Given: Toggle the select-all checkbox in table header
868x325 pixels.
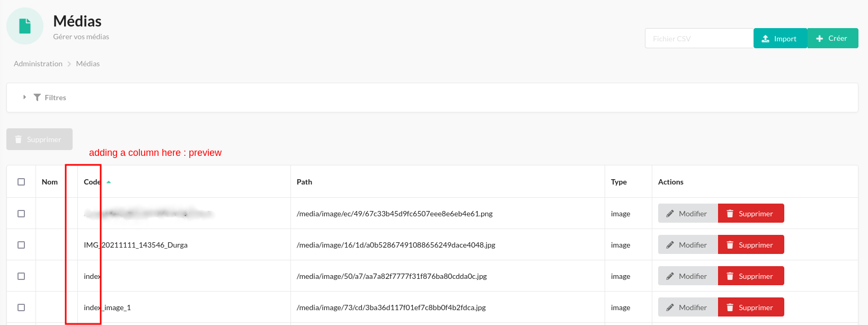Looking at the screenshot, I should point(21,182).
